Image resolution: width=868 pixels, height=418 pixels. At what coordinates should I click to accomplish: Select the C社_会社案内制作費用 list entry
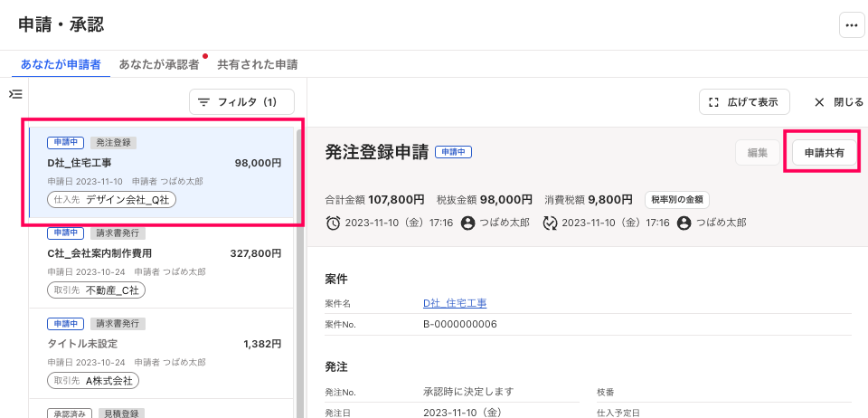pyautogui.click(x=162, y=263)
